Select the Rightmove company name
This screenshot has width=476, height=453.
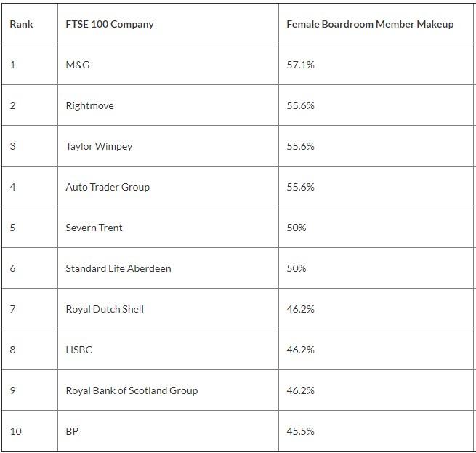(x=89, y=105)
